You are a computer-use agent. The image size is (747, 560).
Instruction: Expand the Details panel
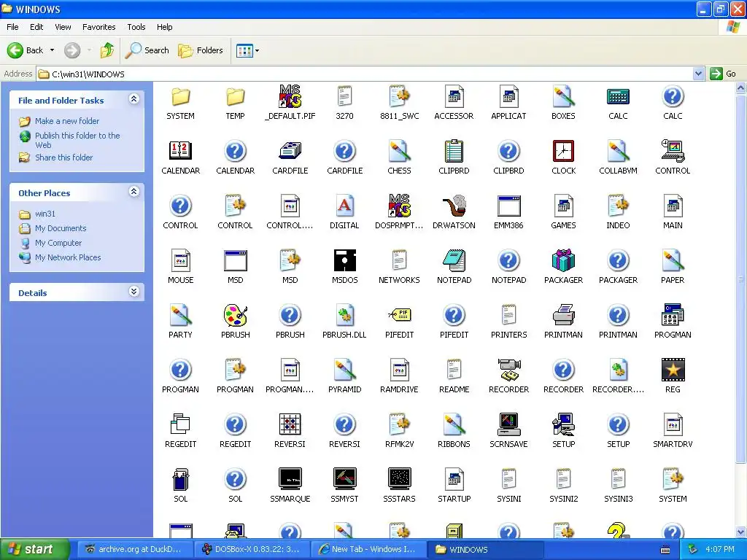[134, 292]
